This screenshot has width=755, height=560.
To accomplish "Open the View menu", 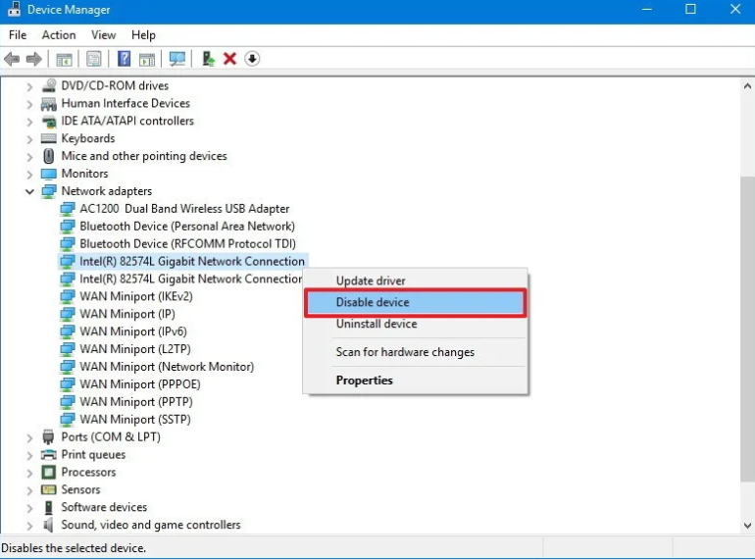I will click(x=104, y=35).
